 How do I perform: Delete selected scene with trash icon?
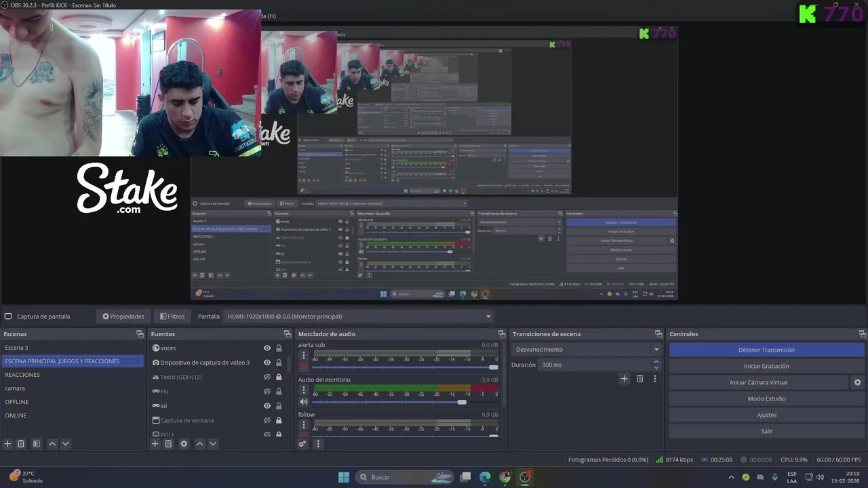[x=21, y=444]
